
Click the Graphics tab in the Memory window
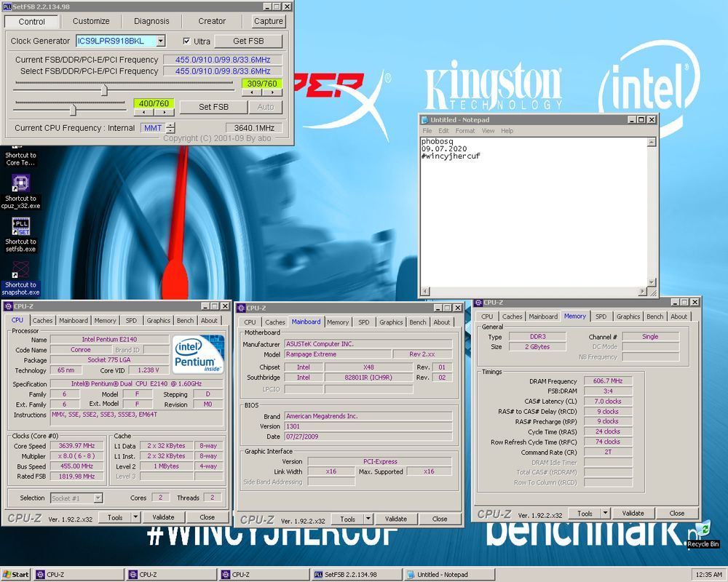[x=628, y=316]
